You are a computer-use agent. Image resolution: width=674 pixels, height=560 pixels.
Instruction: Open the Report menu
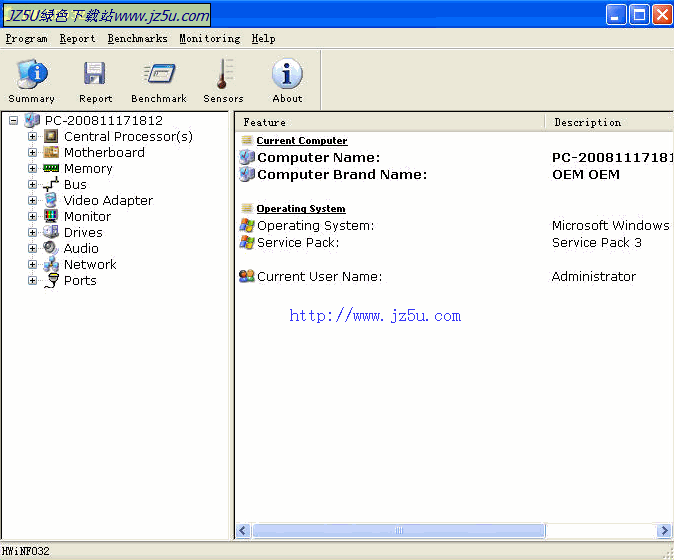pos(77,39)
